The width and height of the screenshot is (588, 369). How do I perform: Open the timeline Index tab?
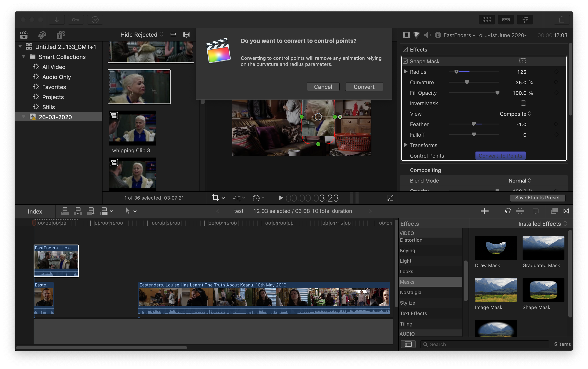click(x=35, y=211)
